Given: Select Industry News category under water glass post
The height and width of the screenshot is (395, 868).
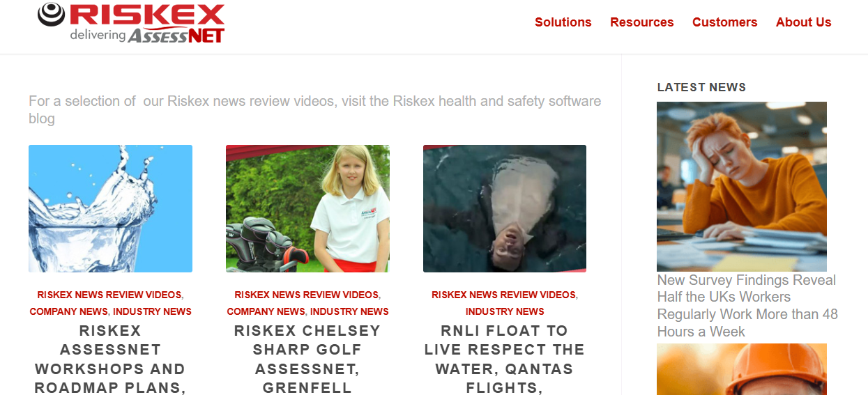Looking at the screenshot, I should coord(152,311).
